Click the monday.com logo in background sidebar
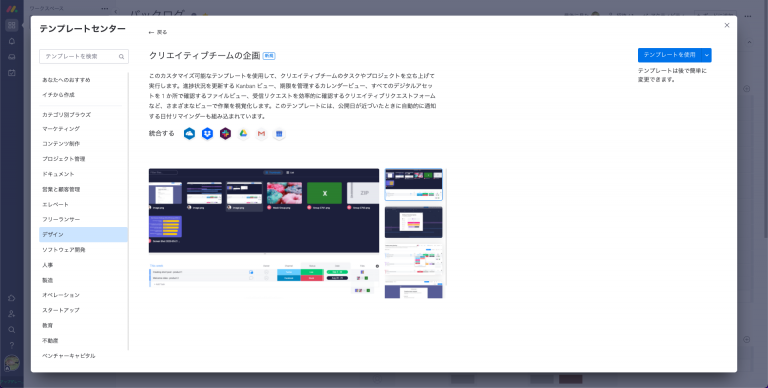 pos(12,9)
